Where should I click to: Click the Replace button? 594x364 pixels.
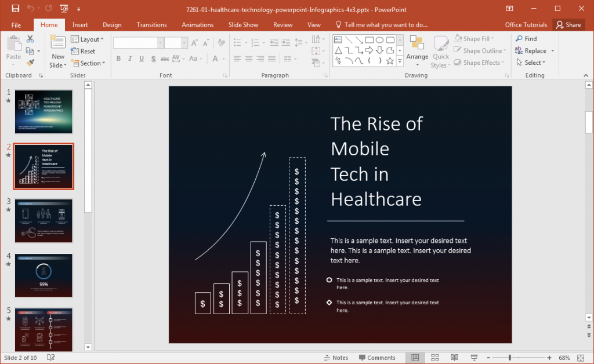[x=533, y=50]
